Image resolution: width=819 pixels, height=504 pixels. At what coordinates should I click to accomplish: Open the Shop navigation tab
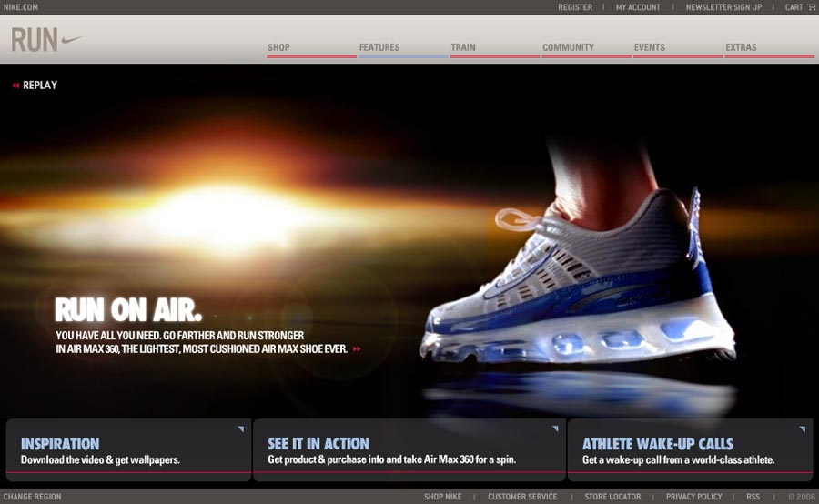click(279, 47)
